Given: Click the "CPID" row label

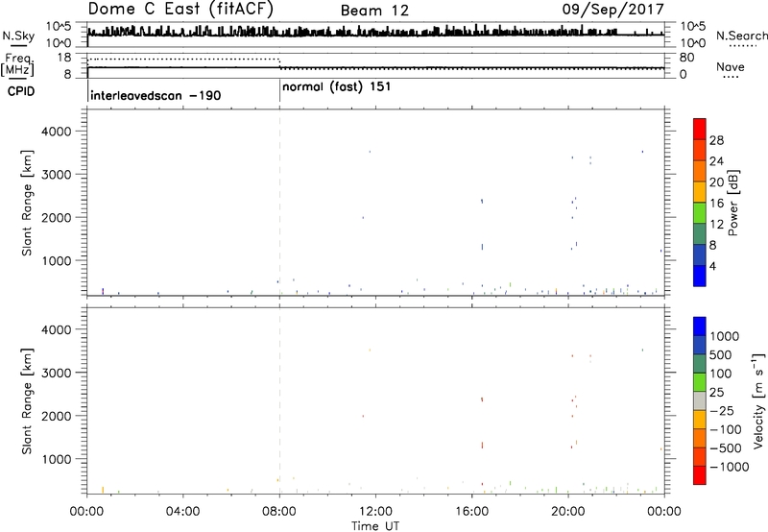Looking at the screenshot, I should [21, 91].
